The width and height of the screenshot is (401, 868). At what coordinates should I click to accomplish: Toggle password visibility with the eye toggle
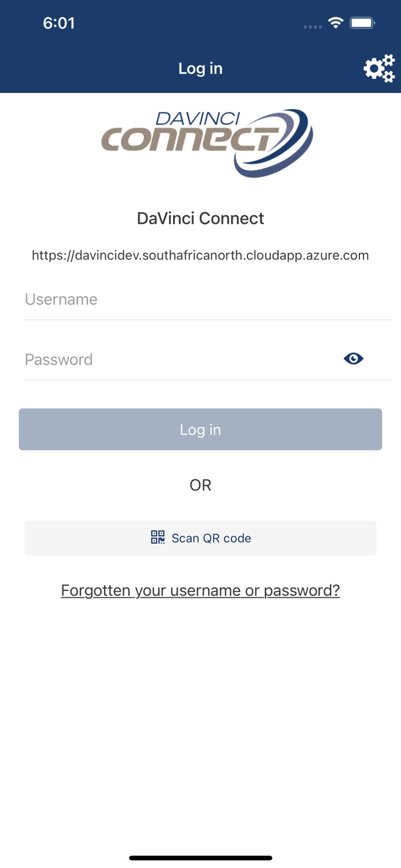point(354,359)
